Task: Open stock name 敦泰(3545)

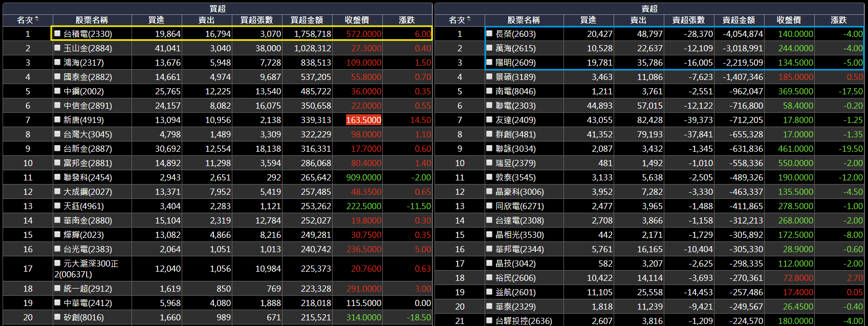Action: (515, 177)
